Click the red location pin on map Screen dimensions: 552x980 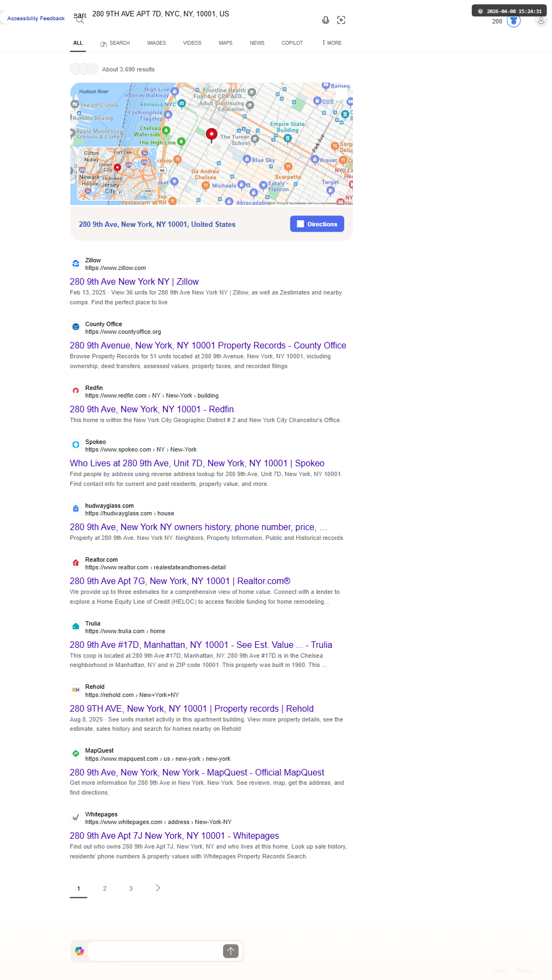pyautogui.click(x=212, y=134)
